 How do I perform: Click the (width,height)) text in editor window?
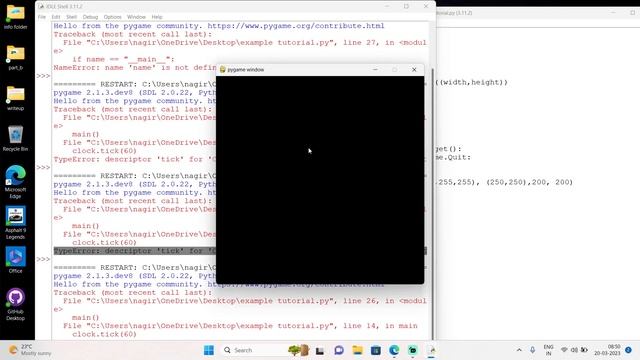pos(472,82)
